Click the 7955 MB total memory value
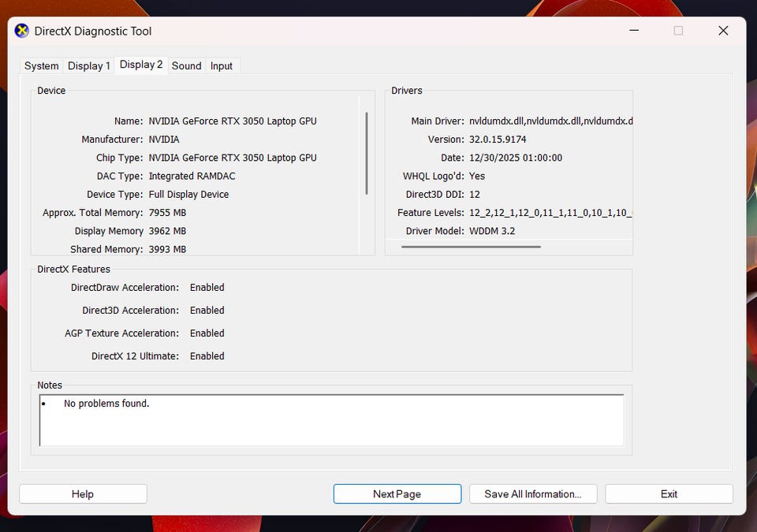Viewport: 757px width, 532px height. (167, 213)
